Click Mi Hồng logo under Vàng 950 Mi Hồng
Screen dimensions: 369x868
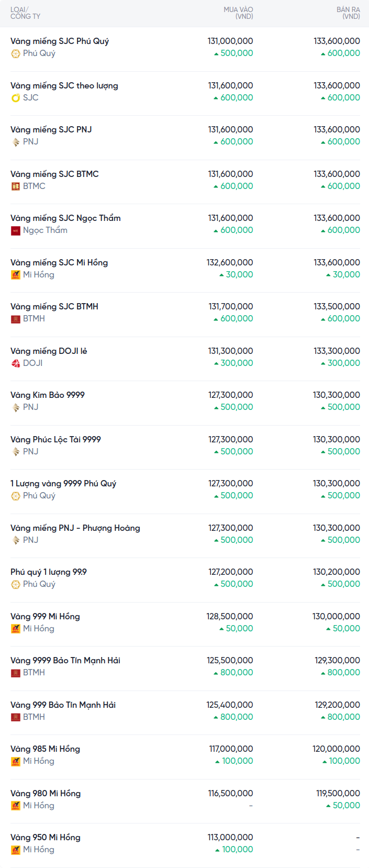16,850
